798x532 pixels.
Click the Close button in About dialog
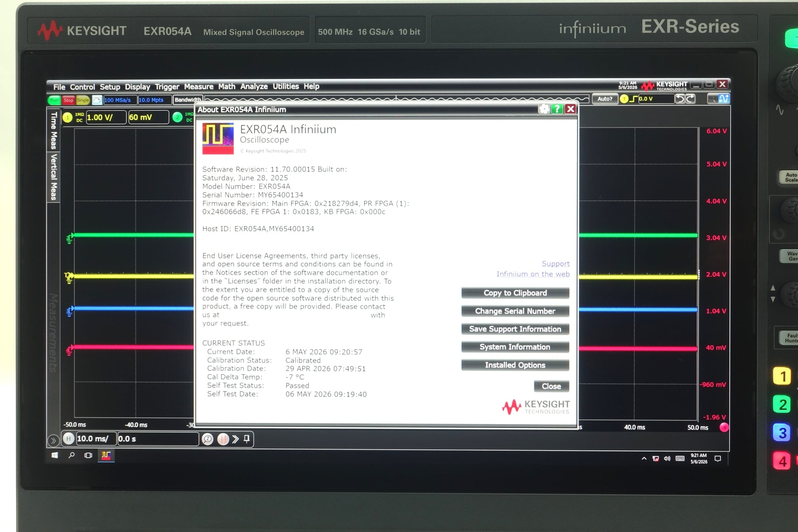(551, 386)
